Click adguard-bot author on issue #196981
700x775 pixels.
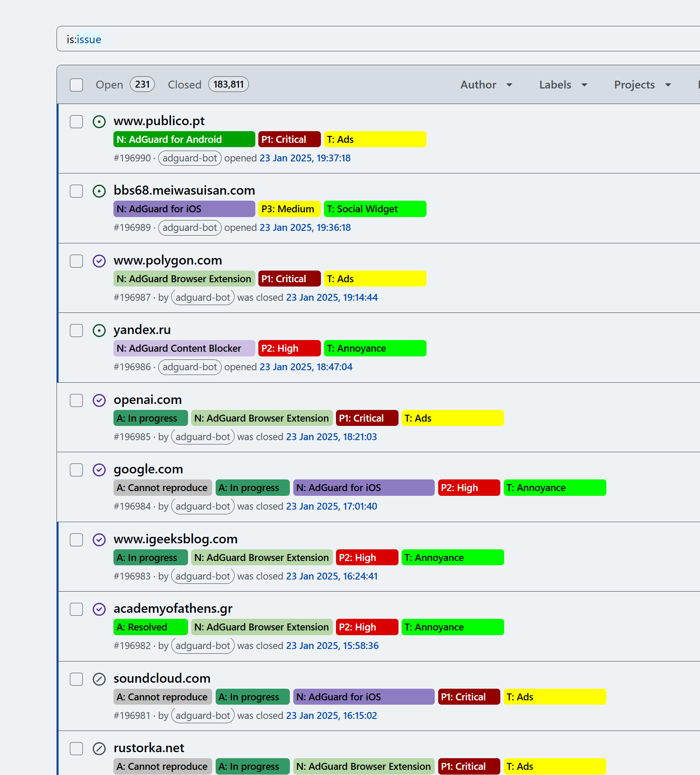click(x=203, y=715)
